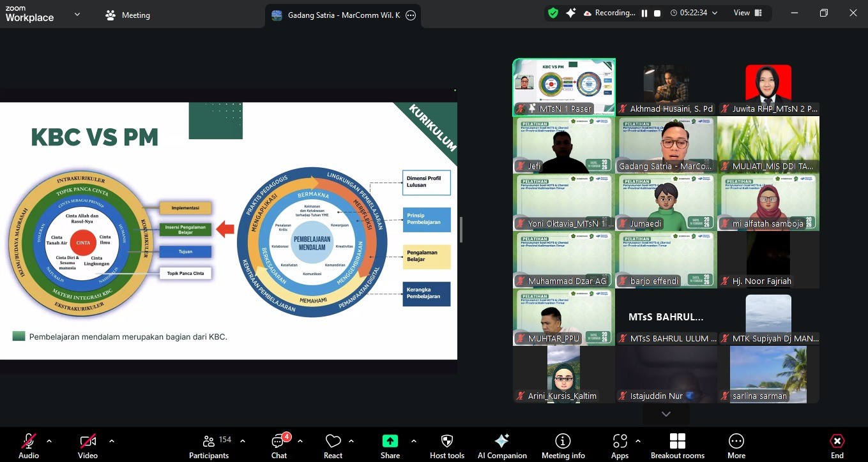Switch to the Meeting tab
The width and height of the screenshot is (868, 462).
[128, 15]
